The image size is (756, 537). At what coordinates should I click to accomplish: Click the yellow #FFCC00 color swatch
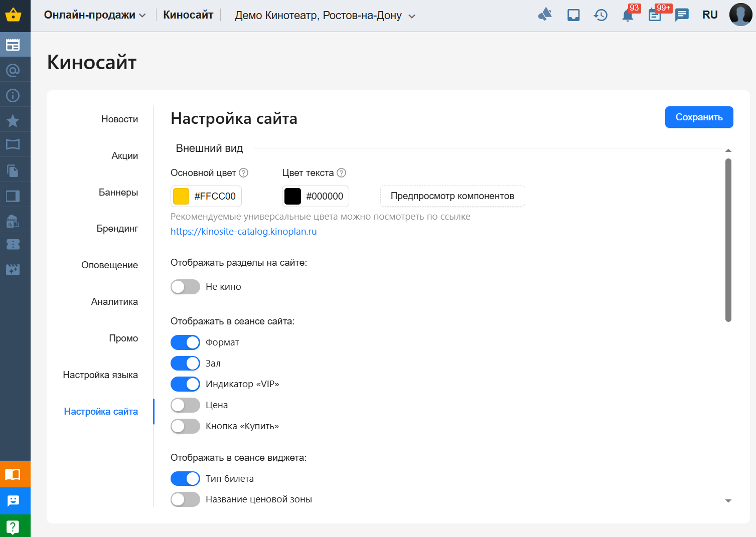click(x=181, y=197)
